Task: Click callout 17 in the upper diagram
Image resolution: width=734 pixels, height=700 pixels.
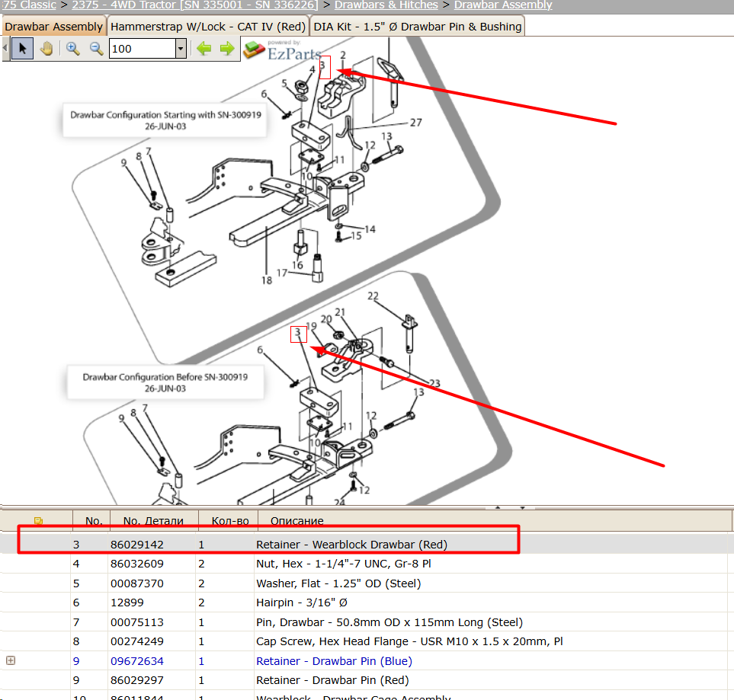Action: (x=282, y=273)
